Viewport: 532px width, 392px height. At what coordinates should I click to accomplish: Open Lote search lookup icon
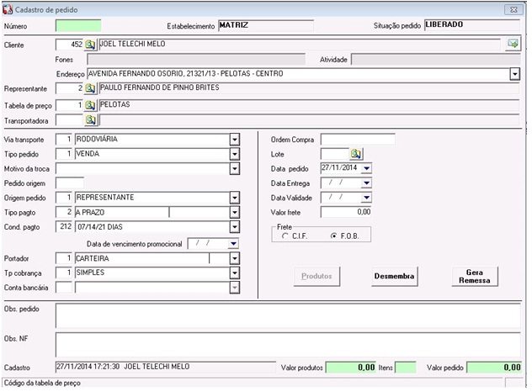point(356,154)
